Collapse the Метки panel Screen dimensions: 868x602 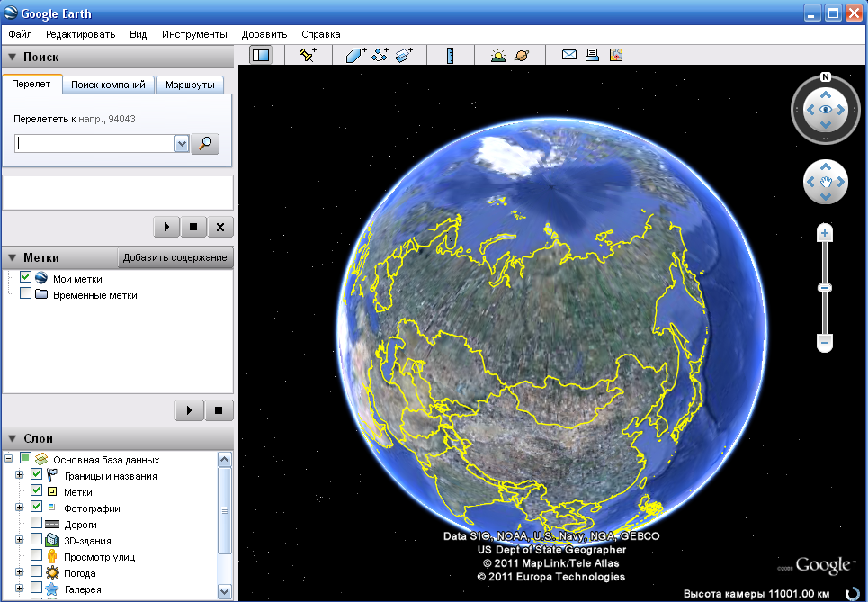(13, 257)
